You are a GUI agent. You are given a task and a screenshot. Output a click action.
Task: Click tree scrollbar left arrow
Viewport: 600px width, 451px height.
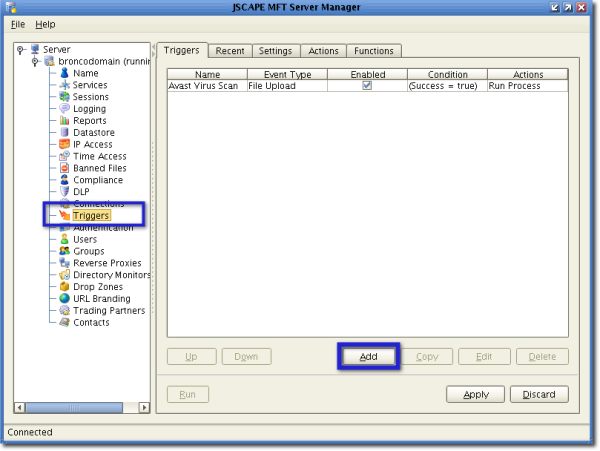20,408
